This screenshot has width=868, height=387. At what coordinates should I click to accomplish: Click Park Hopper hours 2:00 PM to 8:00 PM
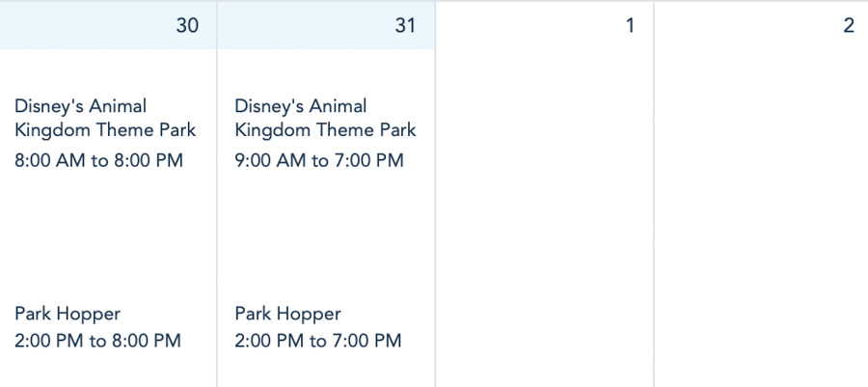coord(97,341)
